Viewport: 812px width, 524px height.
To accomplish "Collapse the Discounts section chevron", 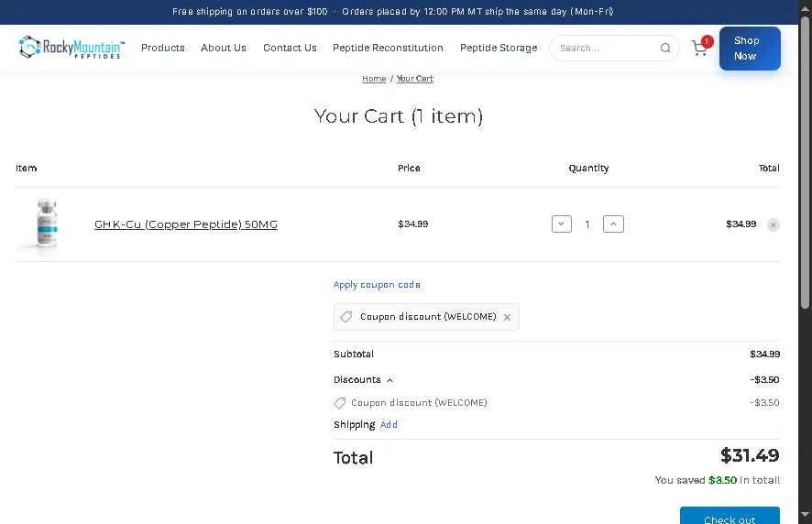I will (390, 380).
